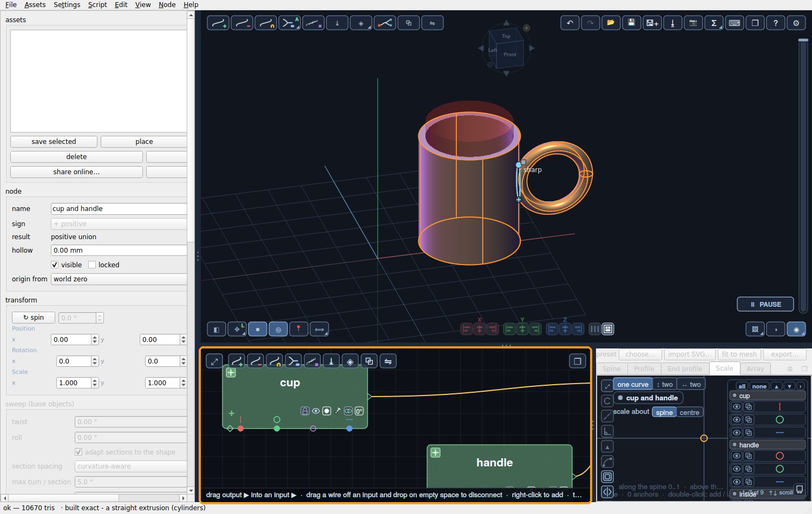Viewport: 812px width, 514px height.
Task: Click the open folder icon
Action: point(611,23)
